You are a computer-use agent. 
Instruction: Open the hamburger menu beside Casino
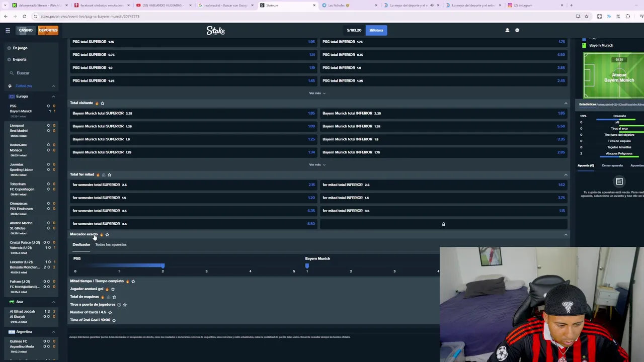8,30
